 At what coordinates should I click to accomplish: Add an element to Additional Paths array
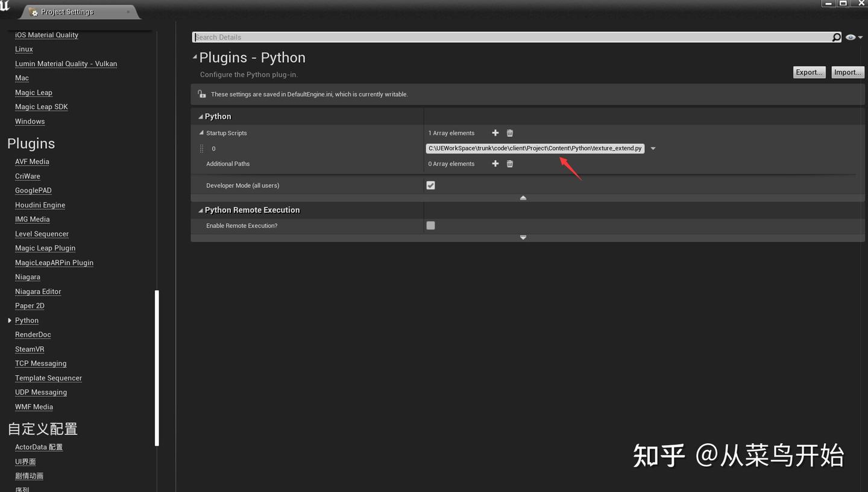(x=495, y=163)
